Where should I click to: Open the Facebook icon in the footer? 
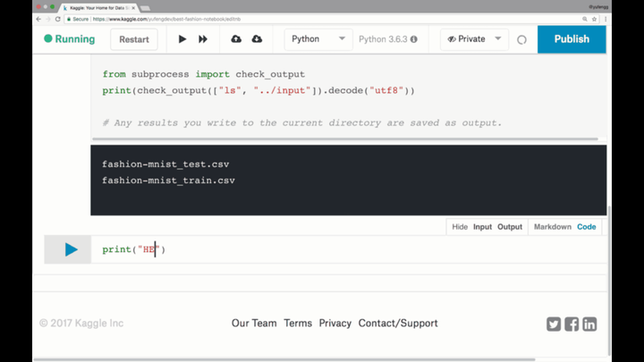572,324
